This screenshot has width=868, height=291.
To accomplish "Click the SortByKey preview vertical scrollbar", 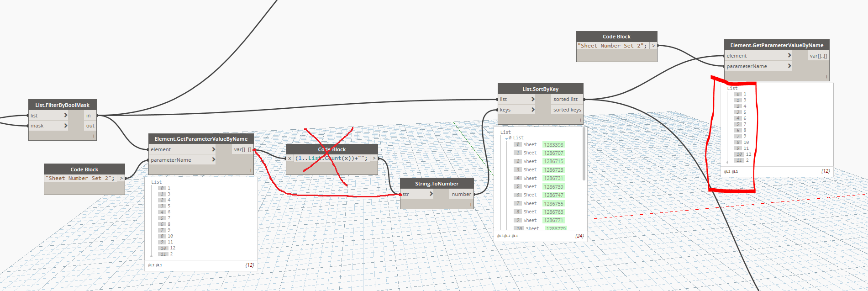I will [584, 154].
